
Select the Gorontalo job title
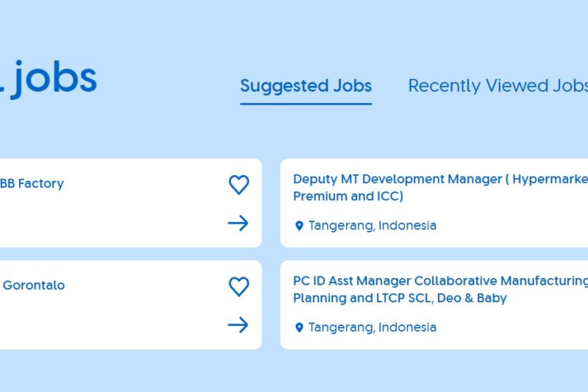(33, 285)
